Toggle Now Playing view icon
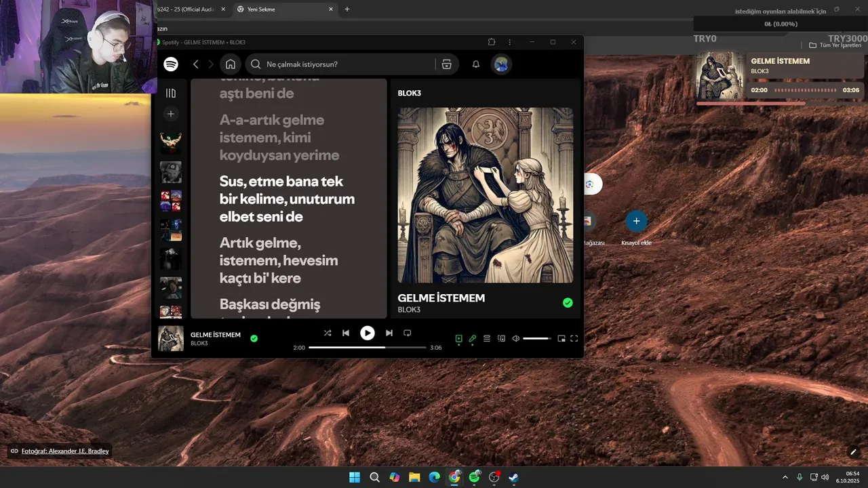868x488 pixels. pos(458,338)
